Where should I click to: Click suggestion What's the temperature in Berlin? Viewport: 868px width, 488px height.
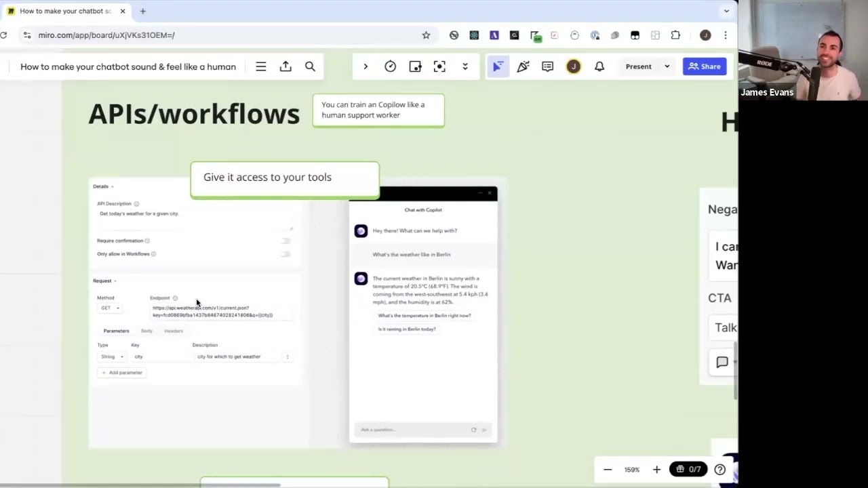[x=425, y=316]
